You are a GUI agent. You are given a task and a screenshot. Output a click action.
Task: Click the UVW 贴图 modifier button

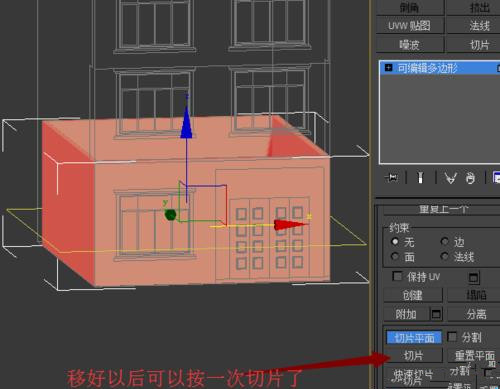pos(410,26)
